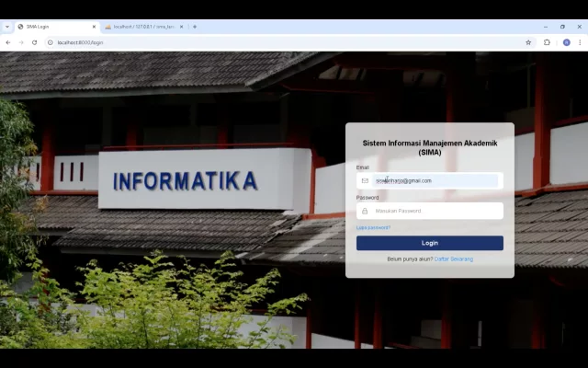Restore down the browser window
588x368 pixels.
click(562, 27)
